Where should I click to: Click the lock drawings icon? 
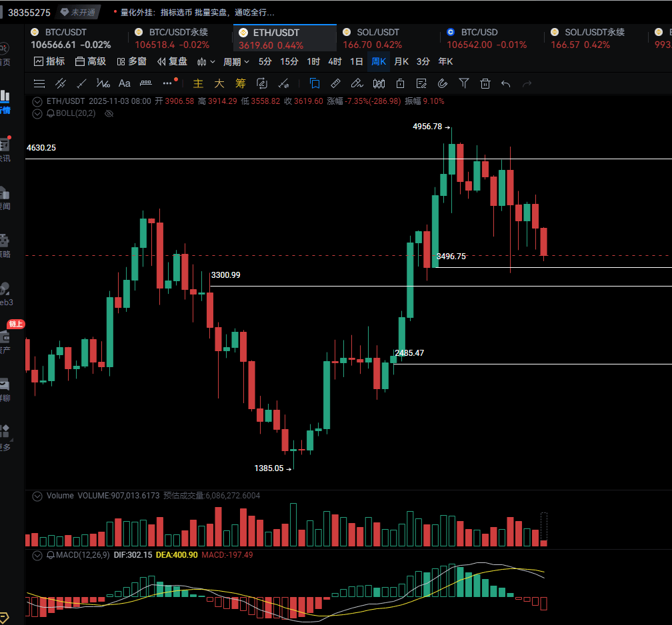click(x=400, y=83)
